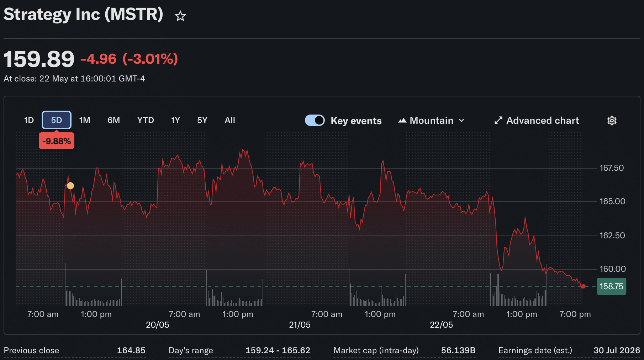Click the Earnings date (est.) label
644x360 pixels.
[535, 350]
